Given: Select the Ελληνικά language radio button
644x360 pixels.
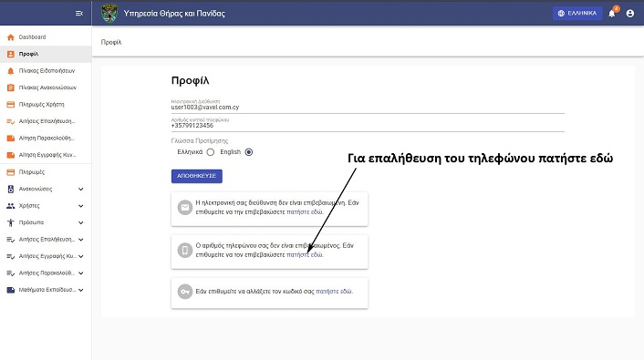Looking at the screenshot, I should coord(211,152).
